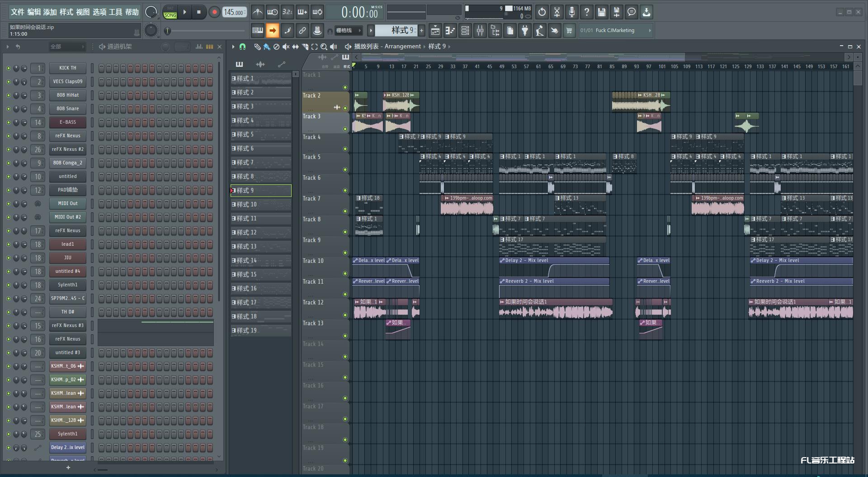Open the pattern selector arrow menu
The height and width of the screenshot is (477, 868).
371,31
